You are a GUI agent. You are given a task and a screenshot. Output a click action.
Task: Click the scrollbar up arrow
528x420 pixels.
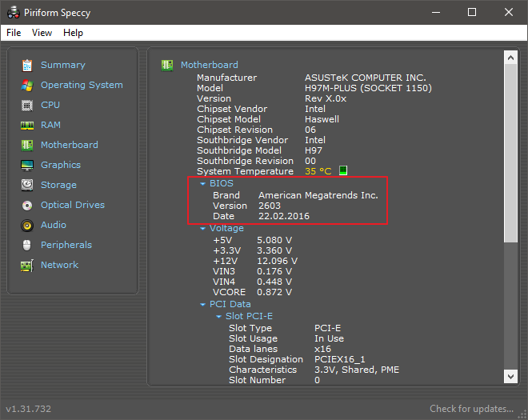(x=510, y=58)
